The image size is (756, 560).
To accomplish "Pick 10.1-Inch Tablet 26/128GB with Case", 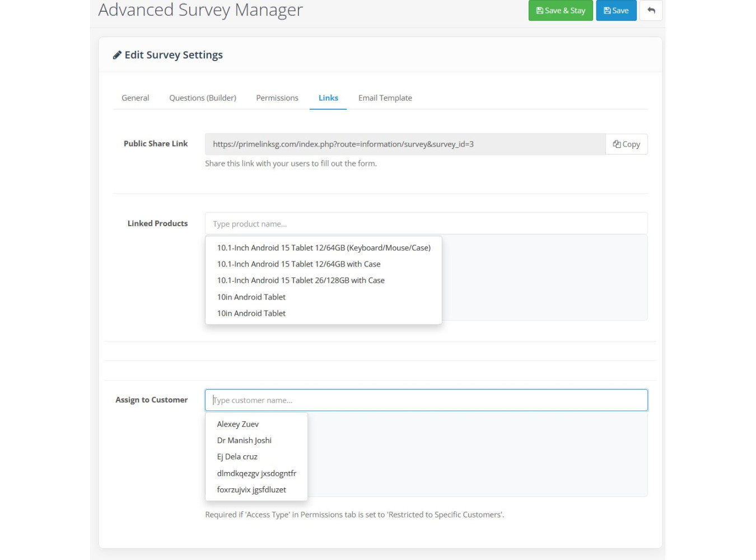I will [301, 281].
